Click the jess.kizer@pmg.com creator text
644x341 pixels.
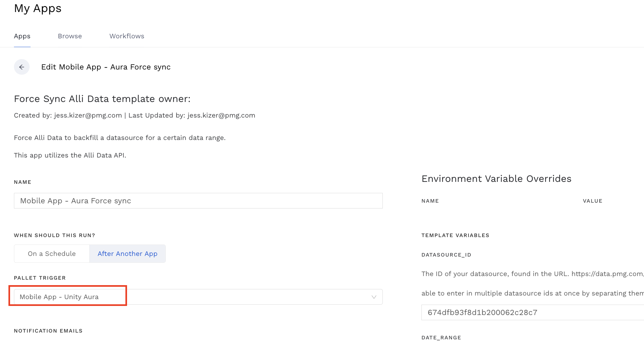pos(87,115)
